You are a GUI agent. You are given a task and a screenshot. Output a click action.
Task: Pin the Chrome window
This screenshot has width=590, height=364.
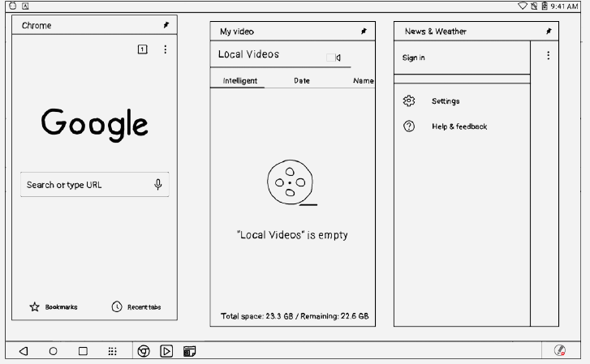[166, 25]
